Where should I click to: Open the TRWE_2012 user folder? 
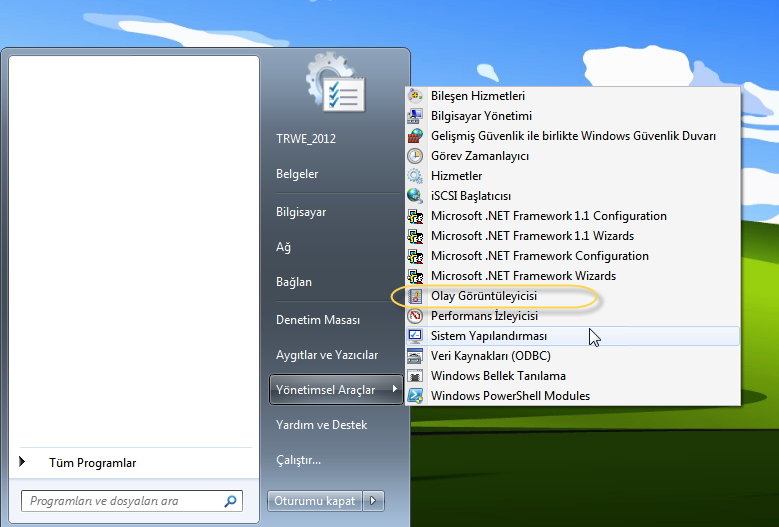click(306, 139)
